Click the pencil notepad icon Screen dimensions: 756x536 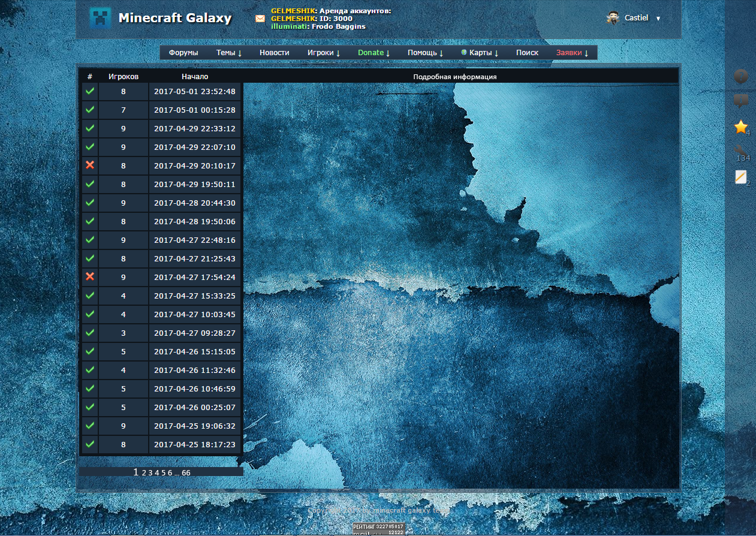pos(741,177)
